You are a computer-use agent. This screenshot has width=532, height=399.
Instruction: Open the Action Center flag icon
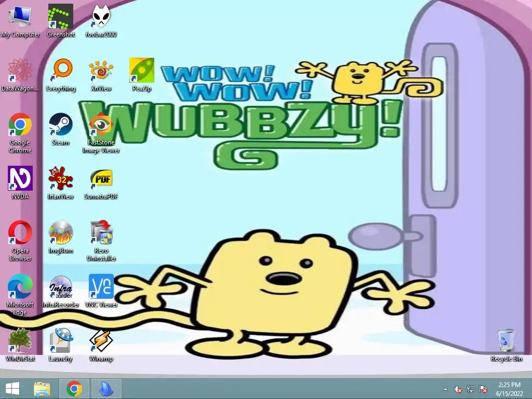(483, 389)
